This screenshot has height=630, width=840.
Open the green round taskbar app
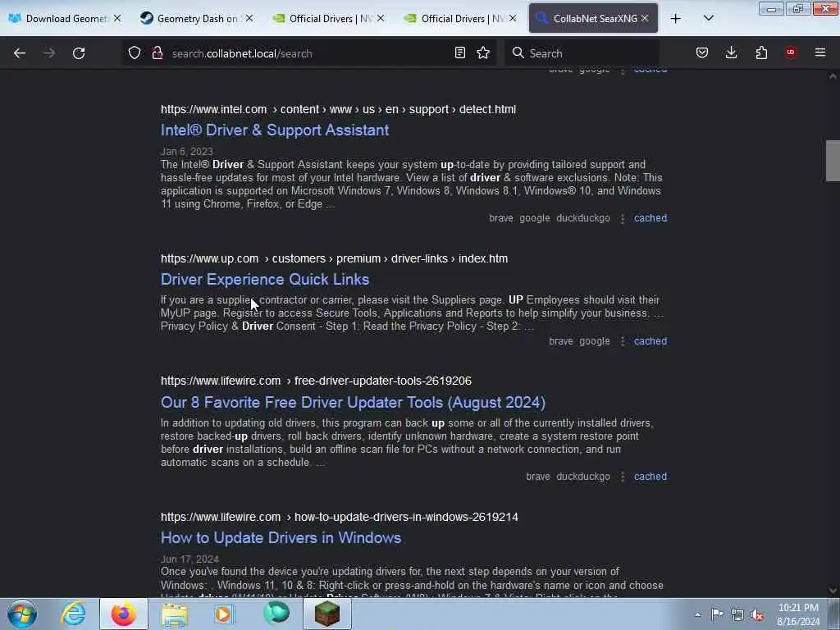pyautogui.click(x=276, y=614)
